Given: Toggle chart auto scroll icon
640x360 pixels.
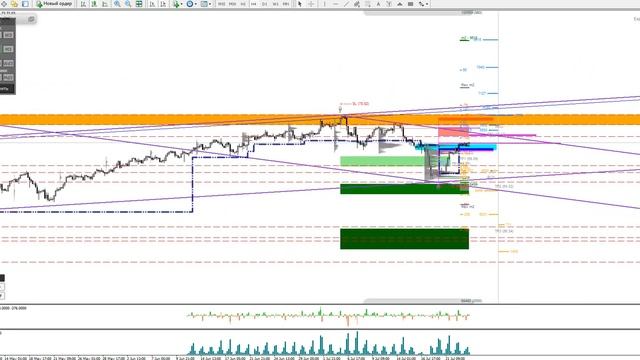Looking at the screenshot, I should [152, 4].
